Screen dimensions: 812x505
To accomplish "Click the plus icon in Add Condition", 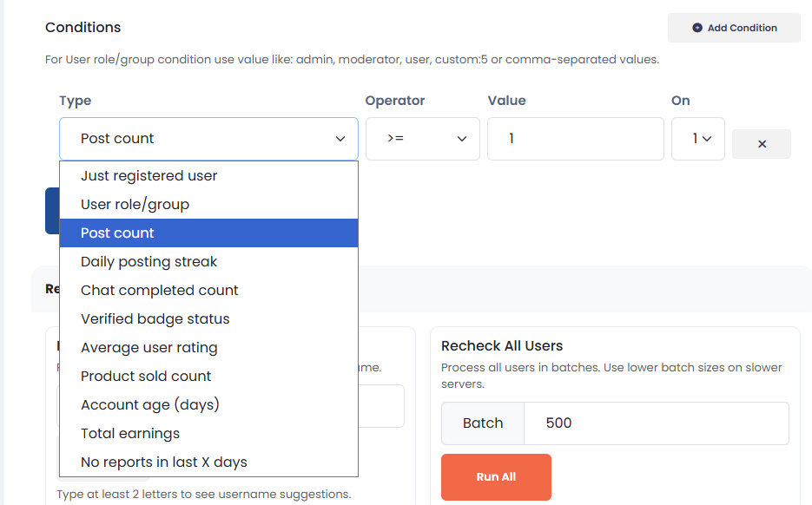I will [x=696, y=28].
